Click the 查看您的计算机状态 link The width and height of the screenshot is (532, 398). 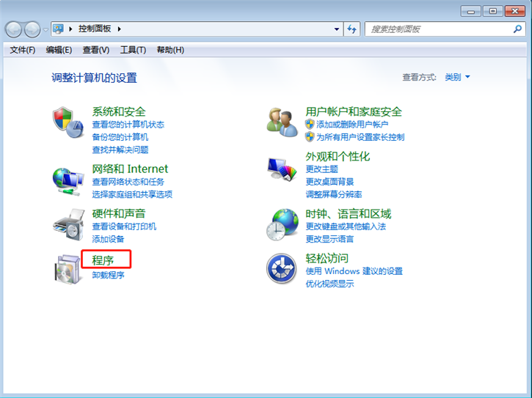[x=128, y=125]
